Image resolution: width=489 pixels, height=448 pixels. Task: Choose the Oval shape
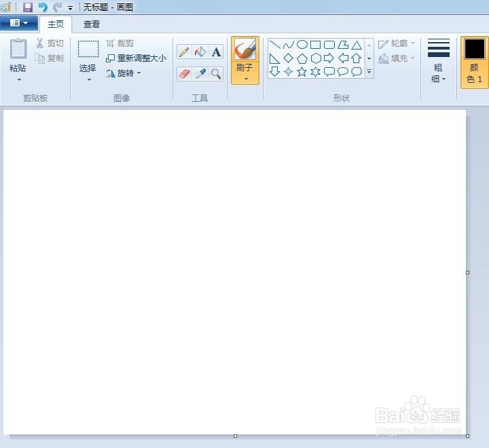(302, 45)
